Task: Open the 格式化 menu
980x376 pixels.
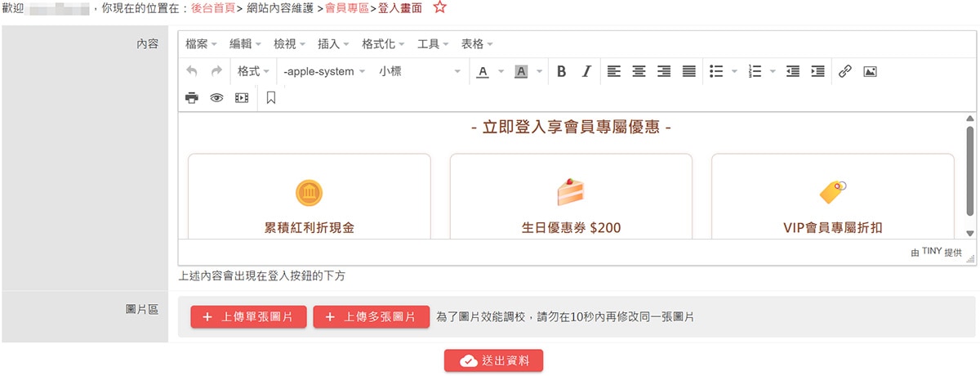Action: point(383,44)
